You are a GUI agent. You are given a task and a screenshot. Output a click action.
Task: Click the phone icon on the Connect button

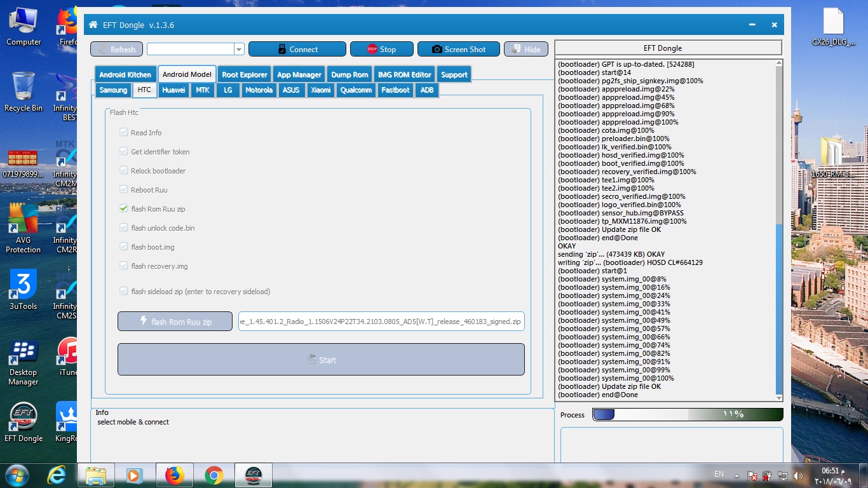(282, 50)
